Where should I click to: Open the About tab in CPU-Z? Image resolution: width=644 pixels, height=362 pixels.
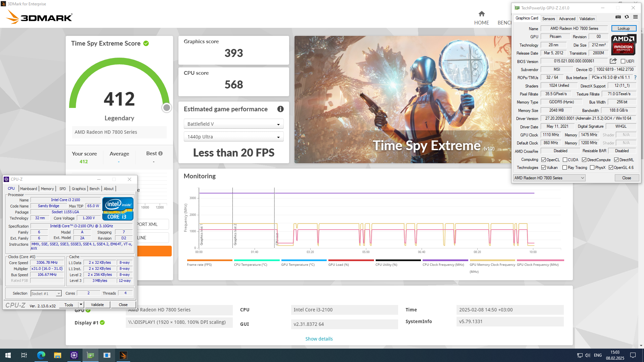pos(109,189)
